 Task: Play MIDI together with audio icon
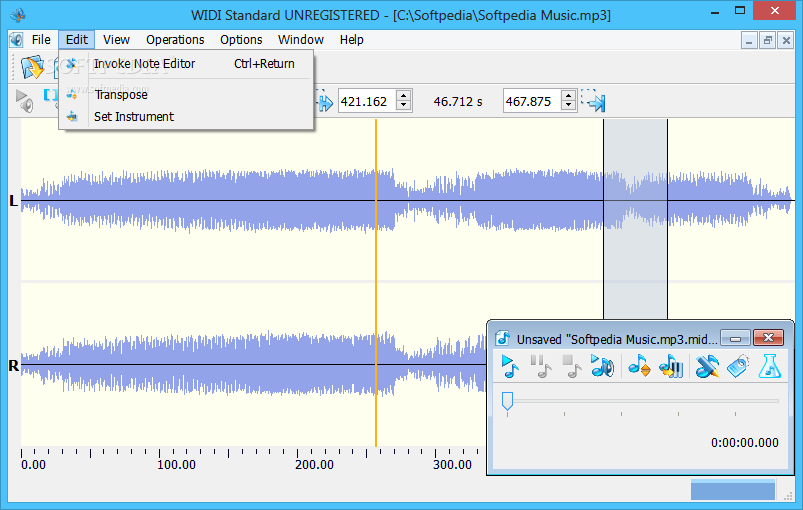point(602,366)
